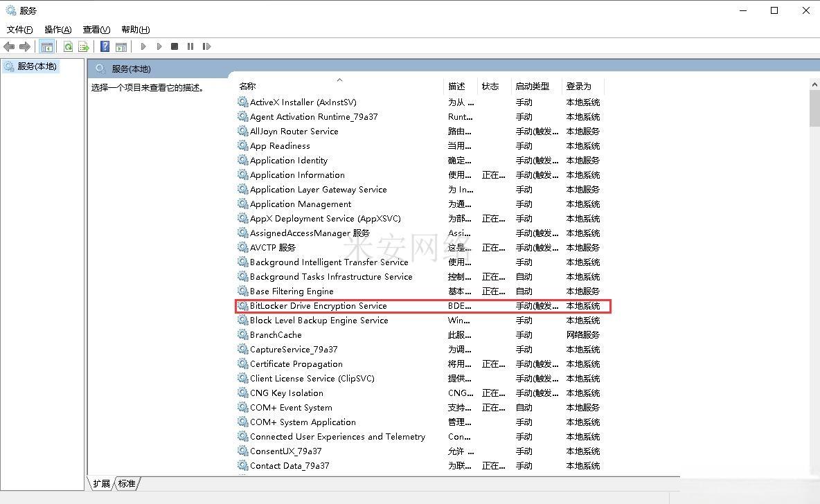Select Client License Service (ClipSVC)

pyautogui.click(x=312, y=379)
